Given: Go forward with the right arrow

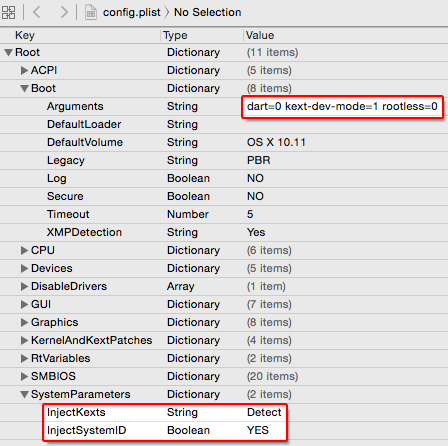Looking at the screenshot, I should [x=63, y=12].
